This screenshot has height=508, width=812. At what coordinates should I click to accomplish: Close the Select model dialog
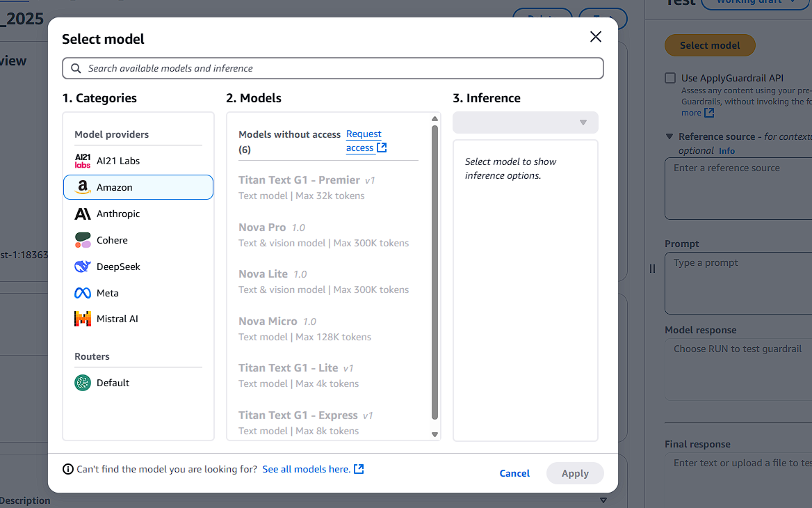pos(596,37)
